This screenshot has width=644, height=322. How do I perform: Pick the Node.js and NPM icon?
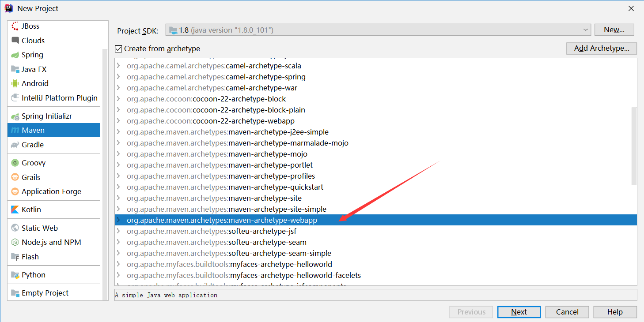[15, 242]
